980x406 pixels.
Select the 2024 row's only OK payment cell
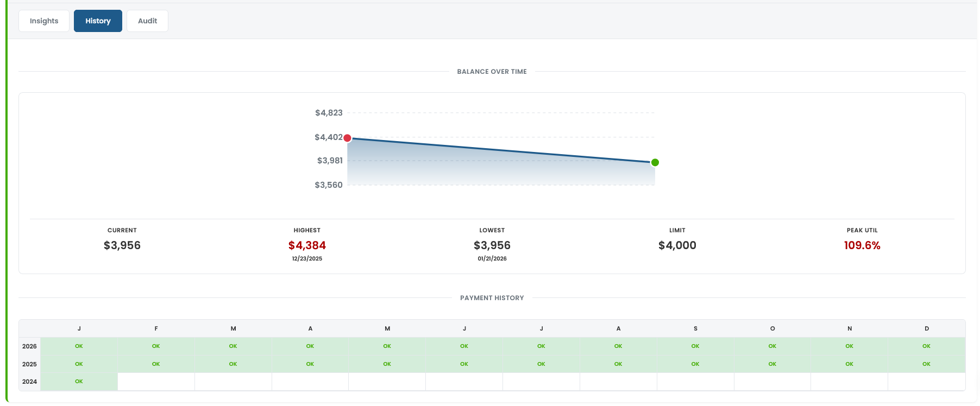(79, 382)
